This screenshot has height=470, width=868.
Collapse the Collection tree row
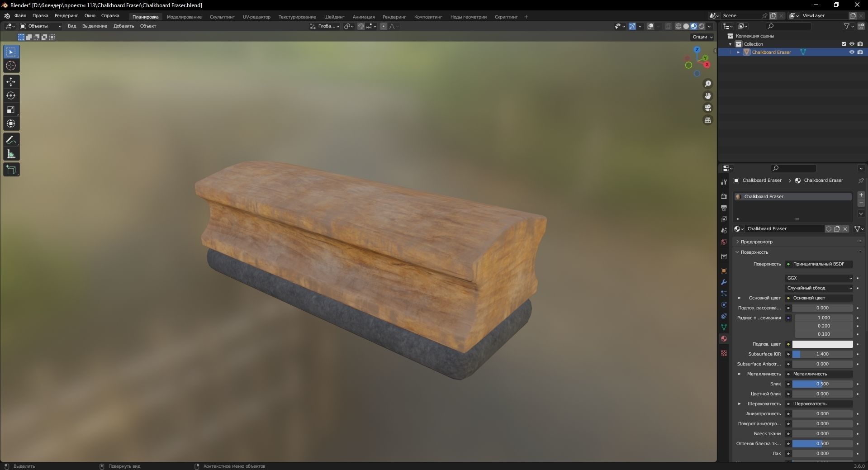[730, 44]
